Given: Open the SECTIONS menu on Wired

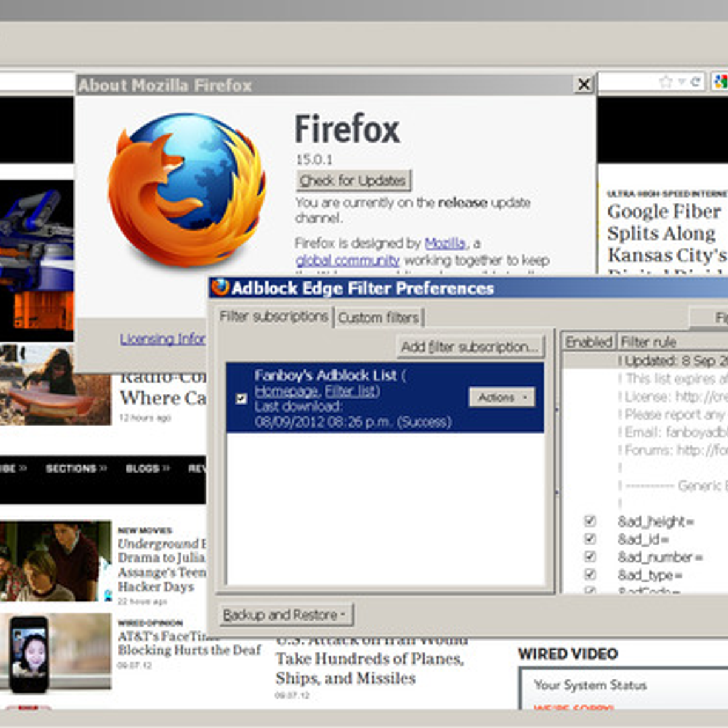Looking at the screenshot, I should point(76,468).
